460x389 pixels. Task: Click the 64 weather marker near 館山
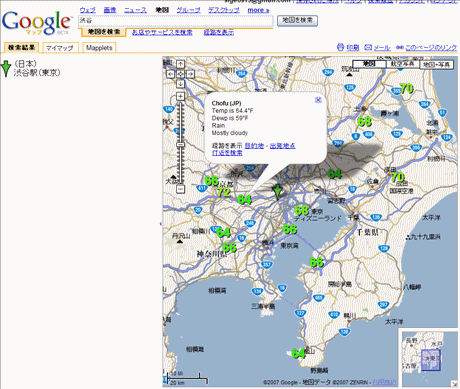coord(298,353)
